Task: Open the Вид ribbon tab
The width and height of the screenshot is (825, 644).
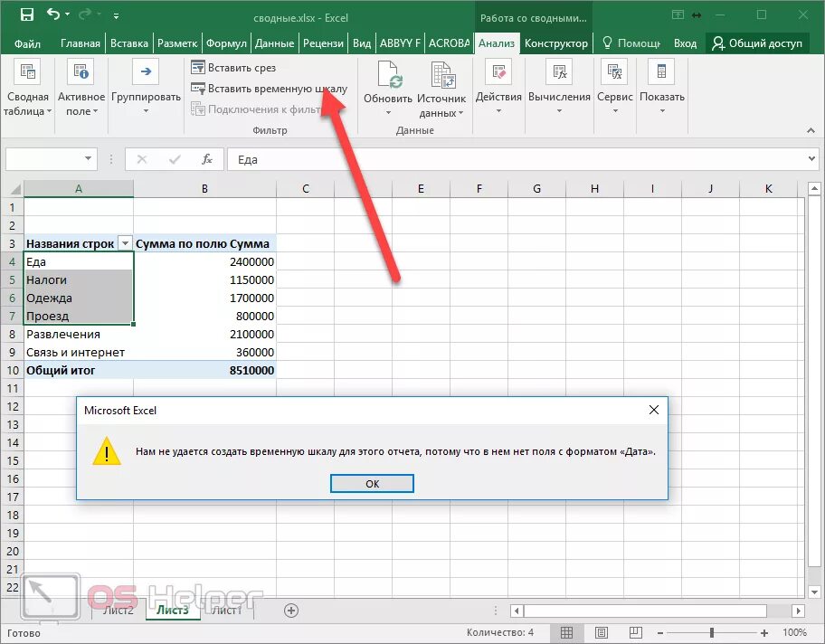Action: [x=362, y=43]
